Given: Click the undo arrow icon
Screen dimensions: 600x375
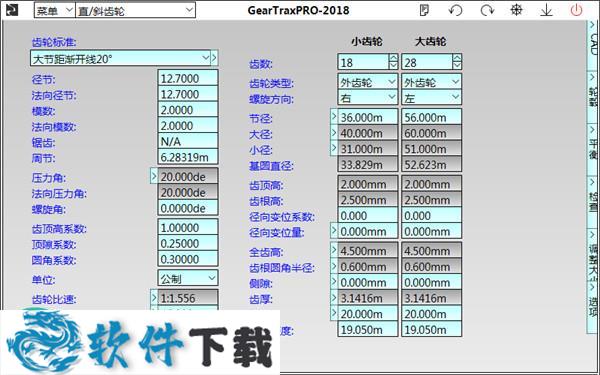Looking at the screenshot, I should [x=455, y=10].
